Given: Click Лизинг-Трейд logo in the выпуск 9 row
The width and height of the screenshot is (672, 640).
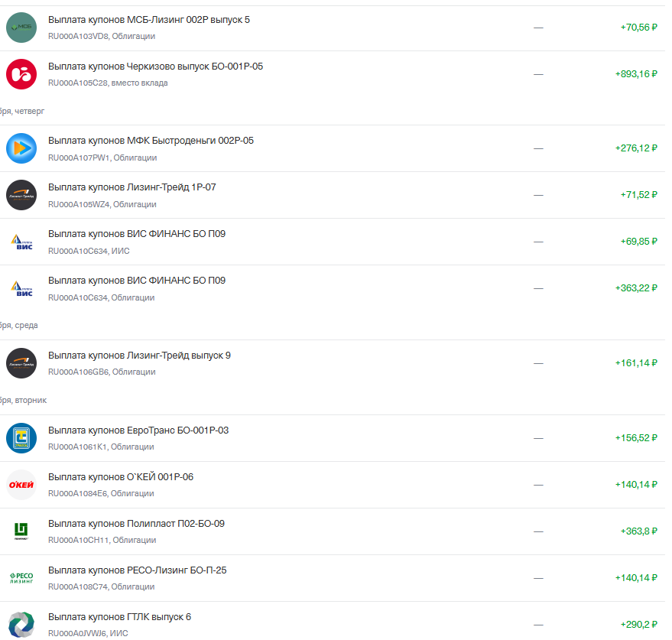Looking at the screenshot, I should coord(21,363).
